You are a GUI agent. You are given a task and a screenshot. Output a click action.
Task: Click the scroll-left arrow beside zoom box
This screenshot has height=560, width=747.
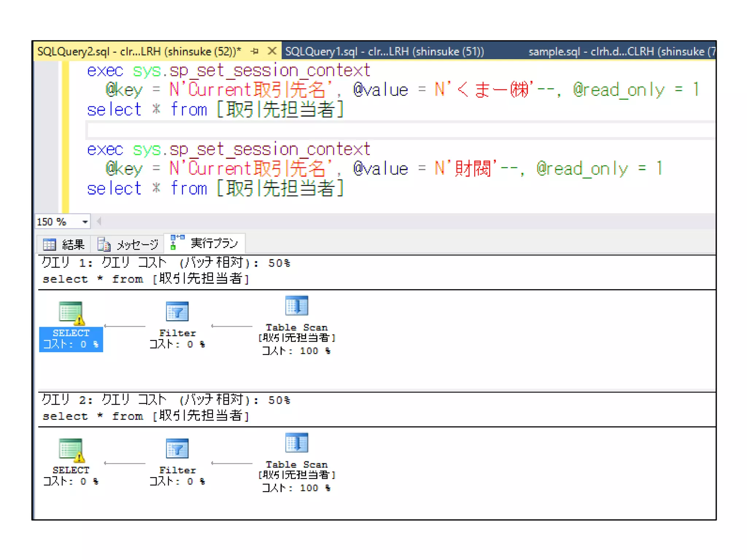(99, 221)
